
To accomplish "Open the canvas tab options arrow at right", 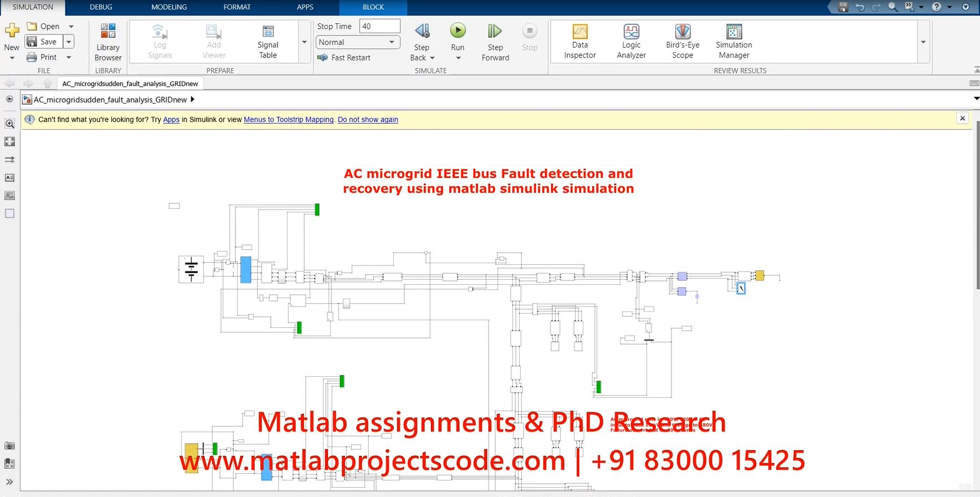I will [976, 99].
